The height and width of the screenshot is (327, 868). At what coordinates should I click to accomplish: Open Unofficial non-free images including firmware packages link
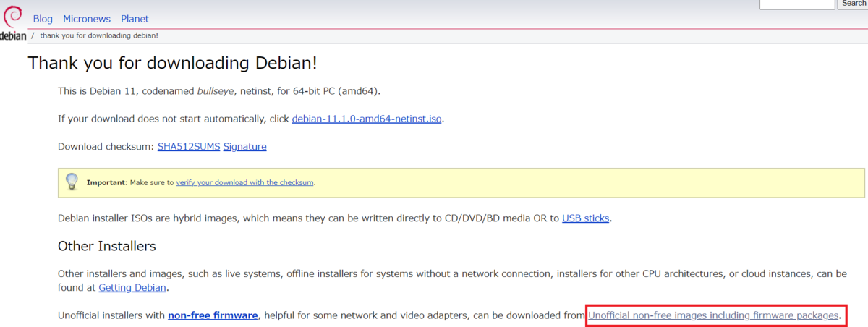pos(714,315)
